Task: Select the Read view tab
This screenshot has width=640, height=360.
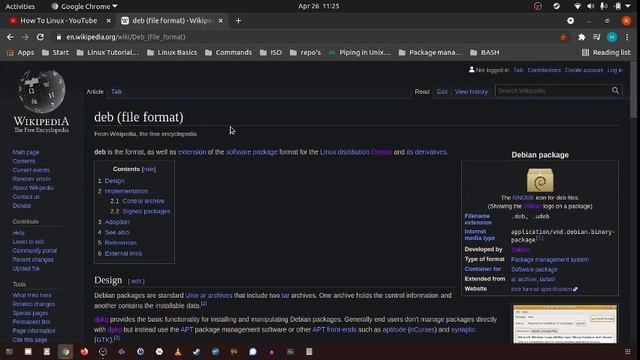Action: pos(422,91)
